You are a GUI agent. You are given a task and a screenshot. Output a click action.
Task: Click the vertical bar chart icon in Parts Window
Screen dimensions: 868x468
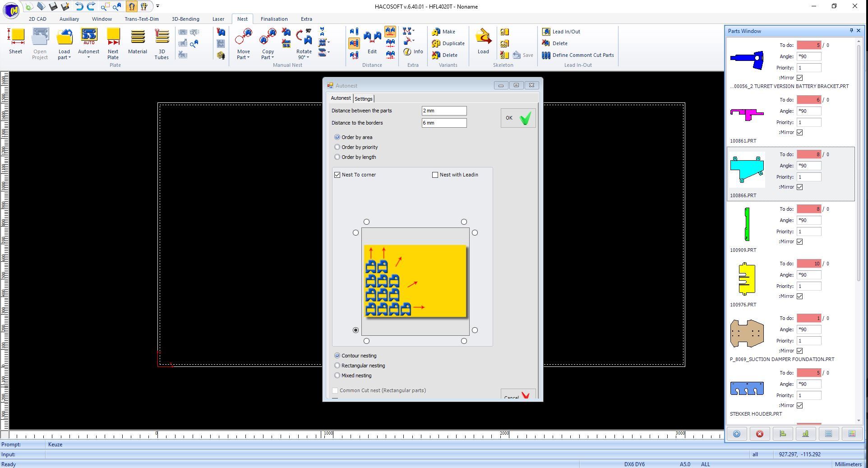point(806,434)
